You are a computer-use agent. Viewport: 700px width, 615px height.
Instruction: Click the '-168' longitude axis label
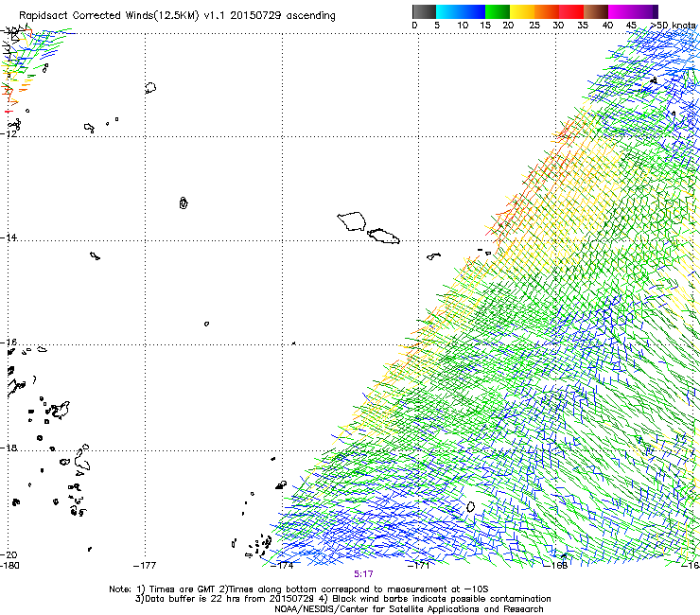pos(555,566)
